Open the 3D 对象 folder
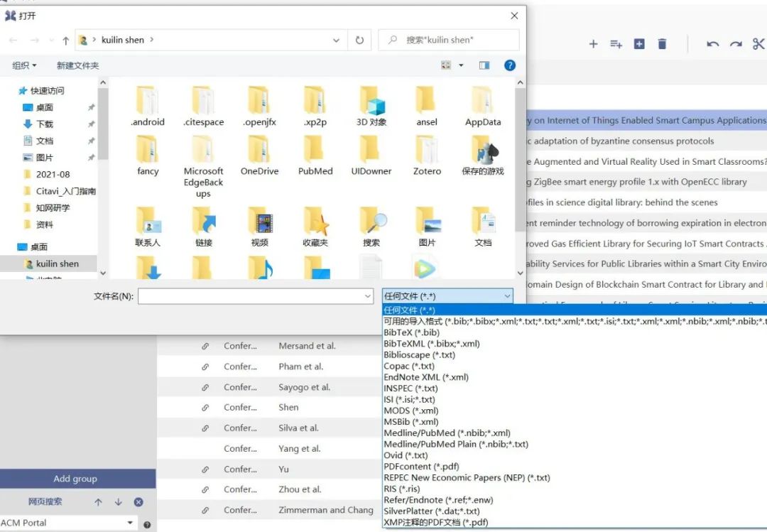Screen dimensions: 767x532 coord(371,107)
